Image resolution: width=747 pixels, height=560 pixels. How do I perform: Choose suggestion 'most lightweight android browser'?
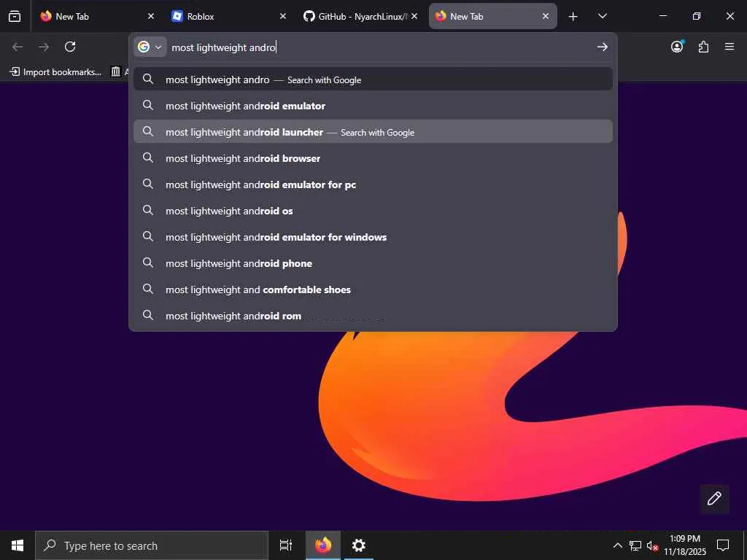(x=373, y=158)
